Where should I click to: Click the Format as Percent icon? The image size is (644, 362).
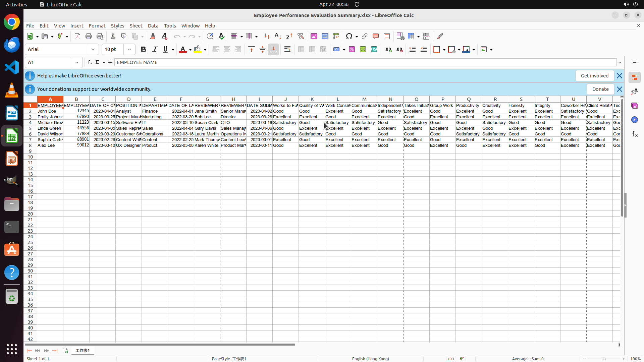(352, 50)
